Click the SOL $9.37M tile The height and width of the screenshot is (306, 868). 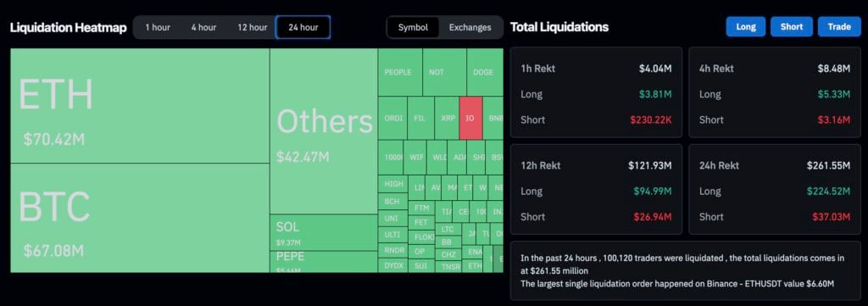point(324,232)
